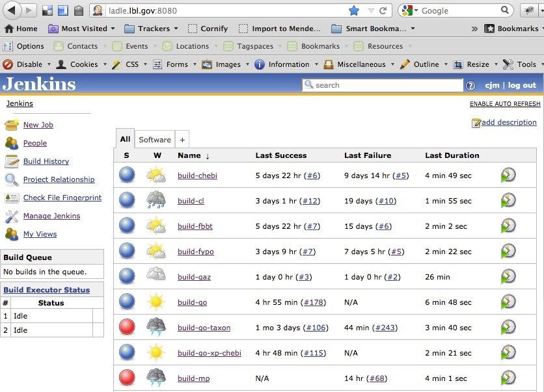
Task: Open build #178 link for build-go
Action: pyautogui.click(x=314, y=302)
